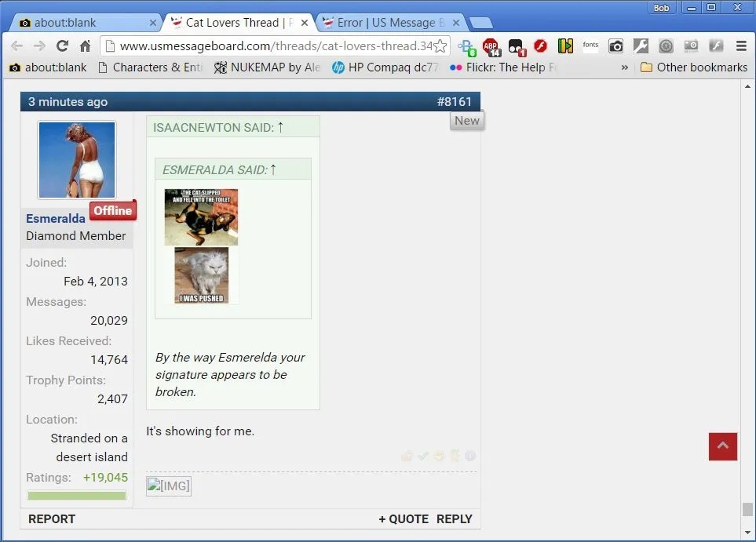Bookmark this page with the star icon

tap(440, 46)
